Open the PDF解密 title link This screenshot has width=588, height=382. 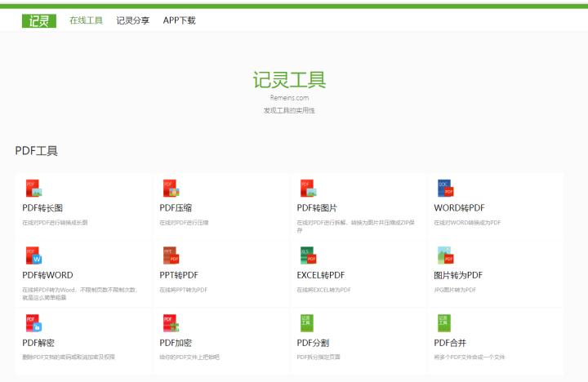38,343
